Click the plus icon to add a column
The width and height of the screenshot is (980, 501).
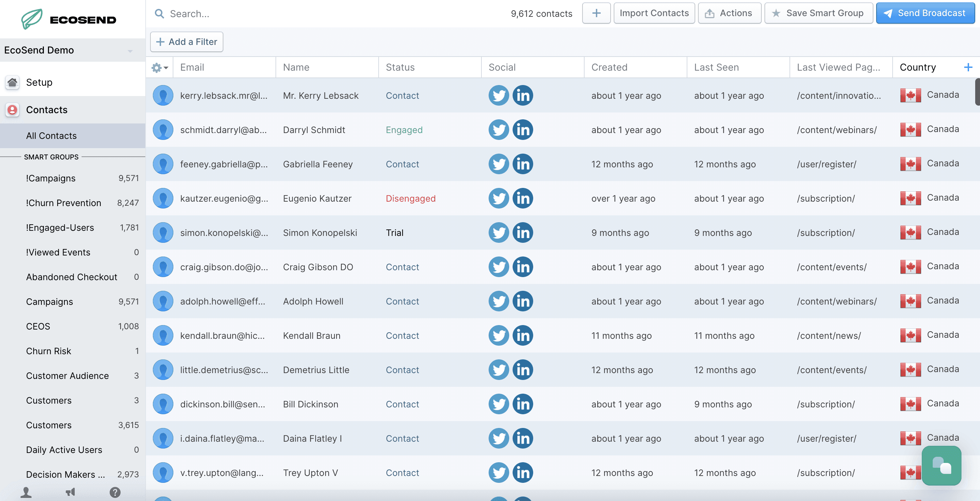[968, 68]
